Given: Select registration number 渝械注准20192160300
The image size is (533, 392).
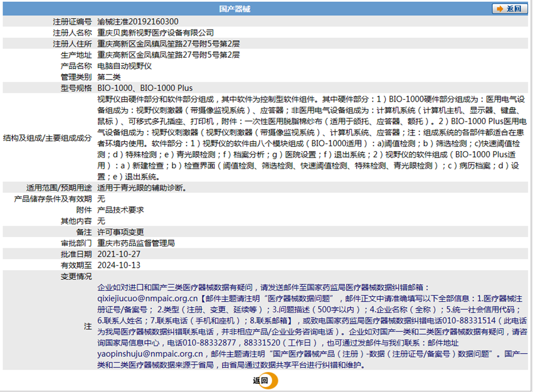Looking at the screenshot, I should pyautogui.click(x=138, y=22).
